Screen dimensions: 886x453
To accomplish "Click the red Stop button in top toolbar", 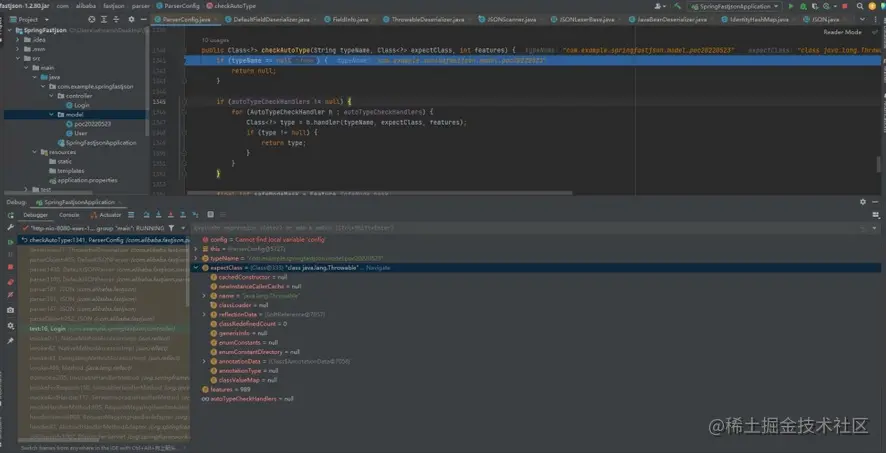I will (844, 6).
